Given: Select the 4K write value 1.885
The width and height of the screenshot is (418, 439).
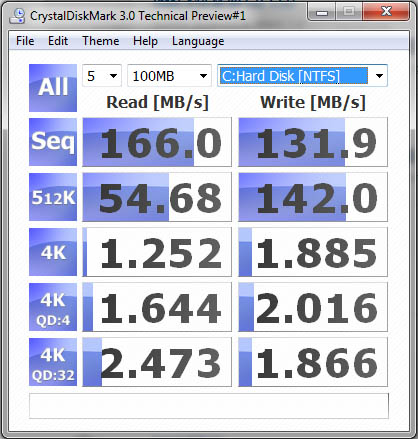Looking at the screenshot, I should [313, 252].
